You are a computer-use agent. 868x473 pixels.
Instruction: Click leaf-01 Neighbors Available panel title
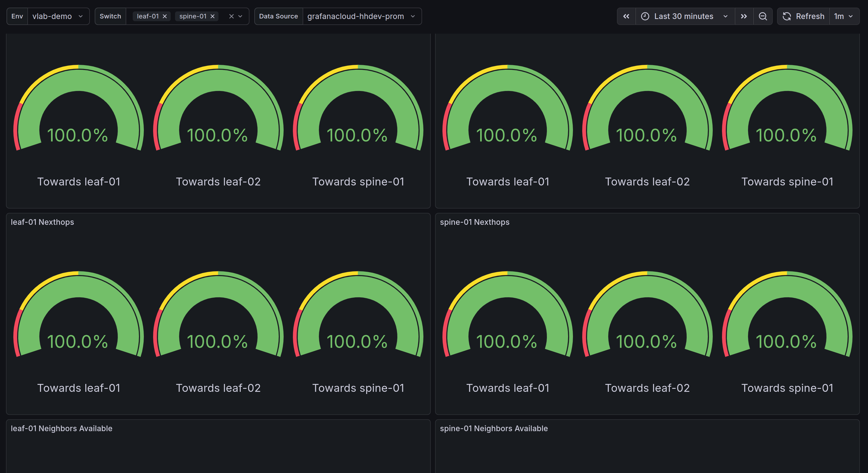tap(61, 428)
